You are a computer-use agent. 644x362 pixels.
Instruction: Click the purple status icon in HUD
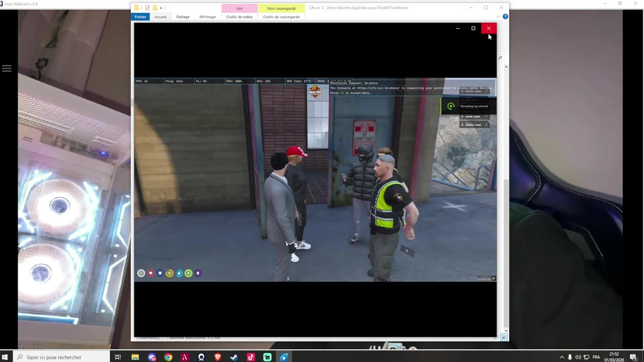pyautogui.click(x=198, y=273)
